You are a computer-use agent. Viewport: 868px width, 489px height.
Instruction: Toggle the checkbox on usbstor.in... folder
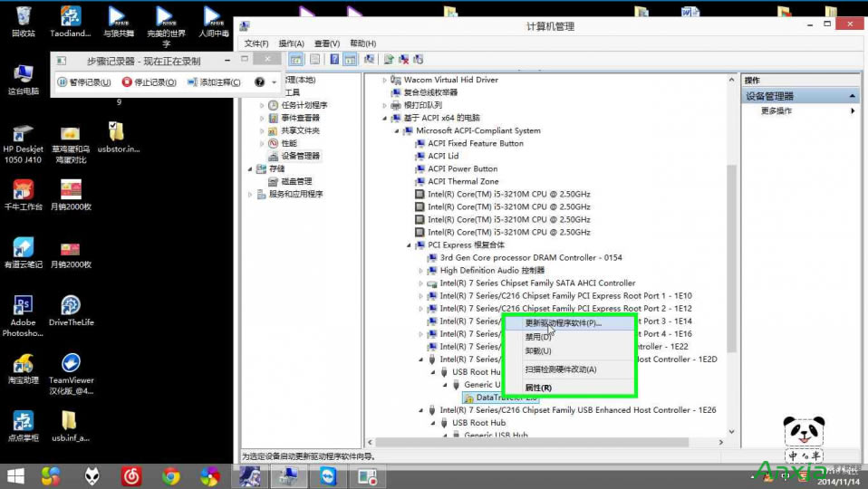coord(113,126)
